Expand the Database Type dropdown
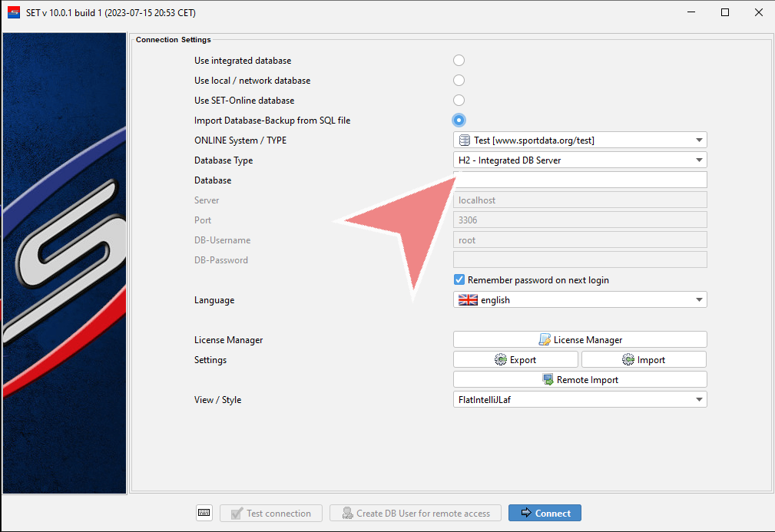 [x=580, y=160]
